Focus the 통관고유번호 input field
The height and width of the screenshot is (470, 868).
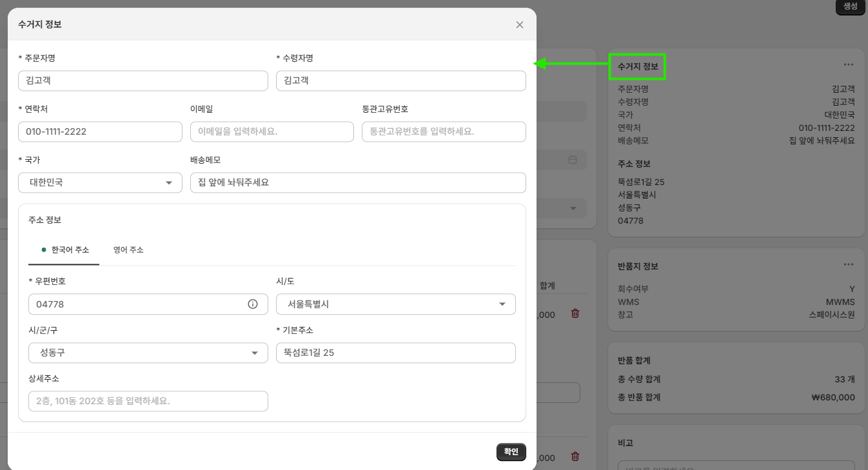tap(444, 132)
